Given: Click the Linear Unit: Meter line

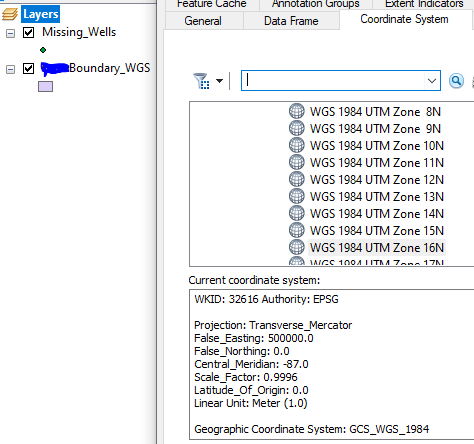Looking at the screenshot, I should [251, 403].
